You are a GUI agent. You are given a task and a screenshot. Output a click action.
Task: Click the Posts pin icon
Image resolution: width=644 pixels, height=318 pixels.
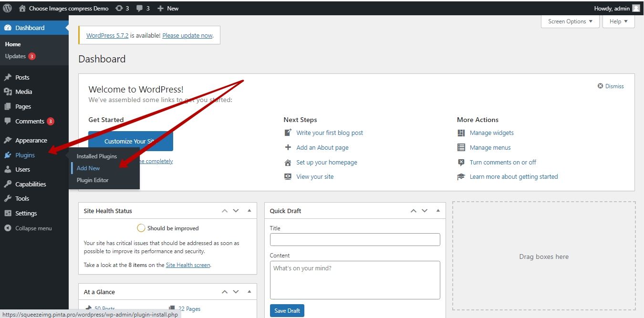pos(8,77)
